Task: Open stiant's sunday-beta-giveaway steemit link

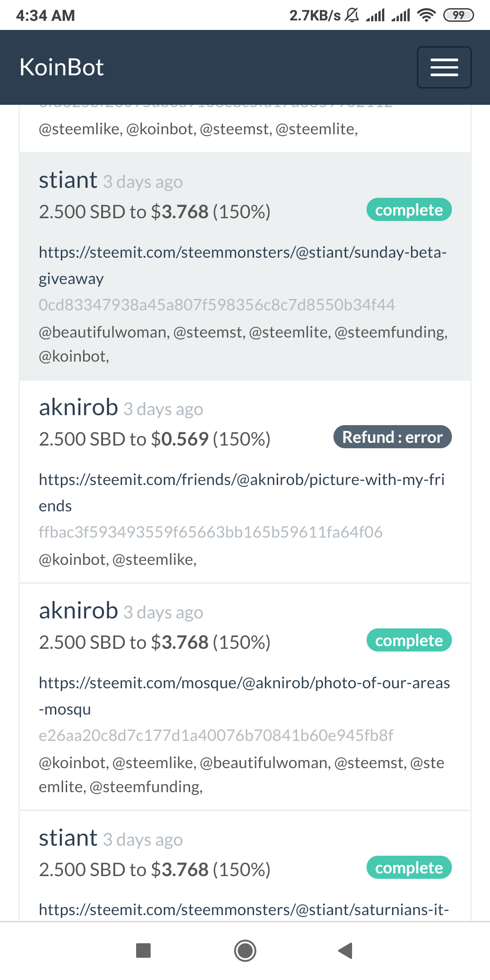Action: pos(242,265)
